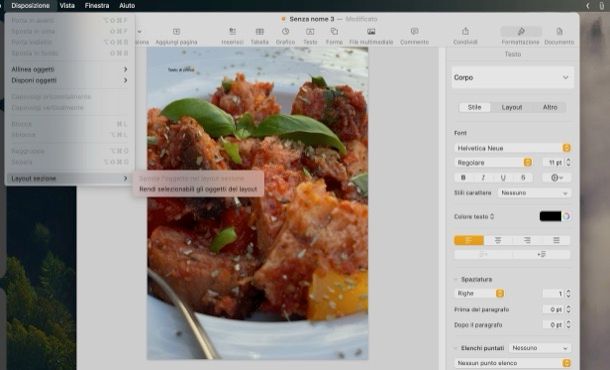
Task: Open the Vista menu
Action: (x=67, y=5)
